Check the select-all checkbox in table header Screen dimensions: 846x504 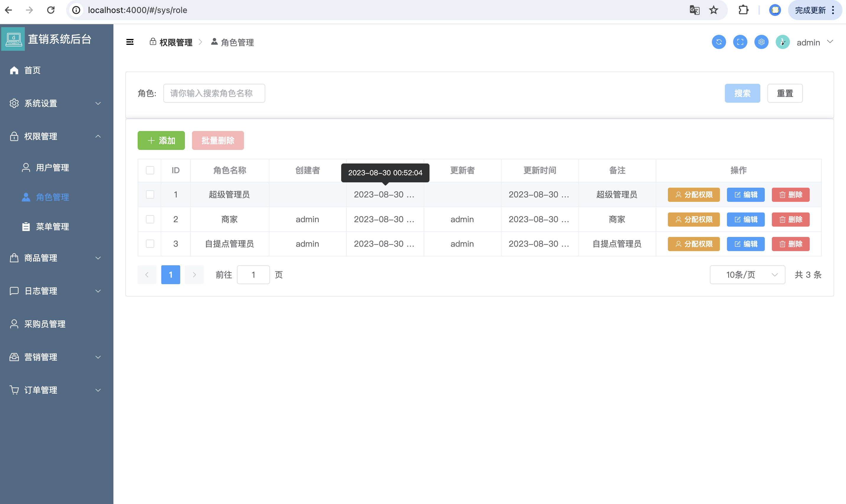150,170
